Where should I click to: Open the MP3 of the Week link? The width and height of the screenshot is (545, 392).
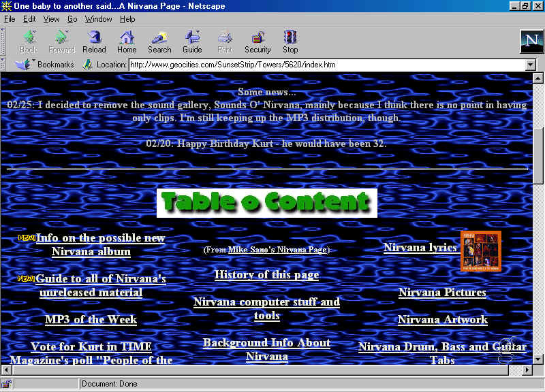[x=91, y=319]
